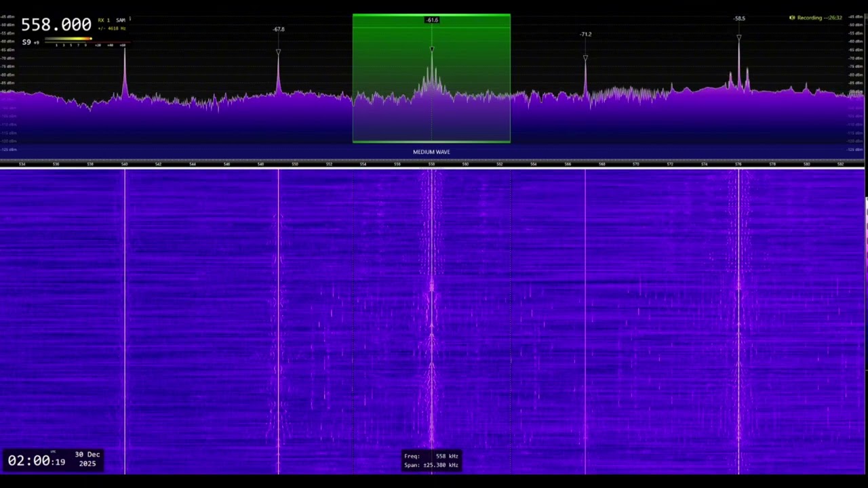Image resolution: width=868 pixels, height=488 pixels.
Task: Click the S-meter signal strength bar
Action: pyautogui.click(x=68, y=39)
